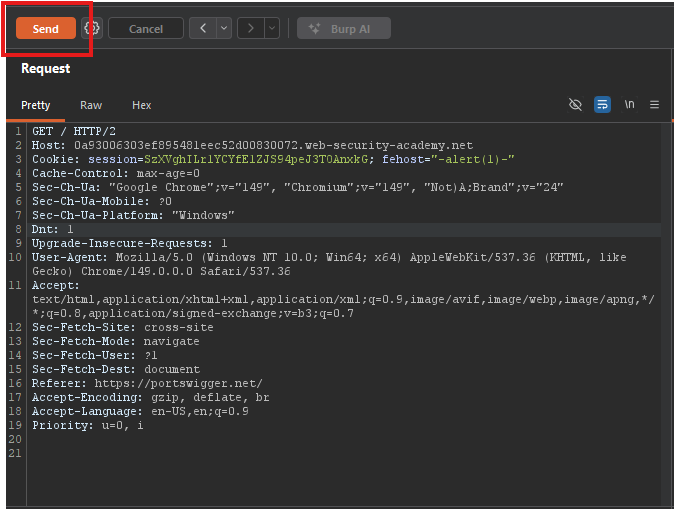Click the Dnt: 1 line
Image resolution: width=674 pixels, height=509 pixels.
[x=52, y=229]
